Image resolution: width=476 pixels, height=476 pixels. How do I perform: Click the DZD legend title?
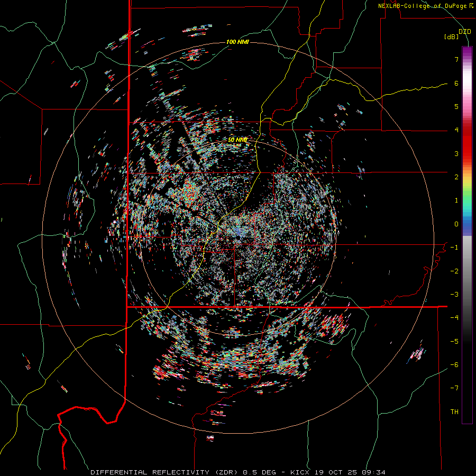465,32
